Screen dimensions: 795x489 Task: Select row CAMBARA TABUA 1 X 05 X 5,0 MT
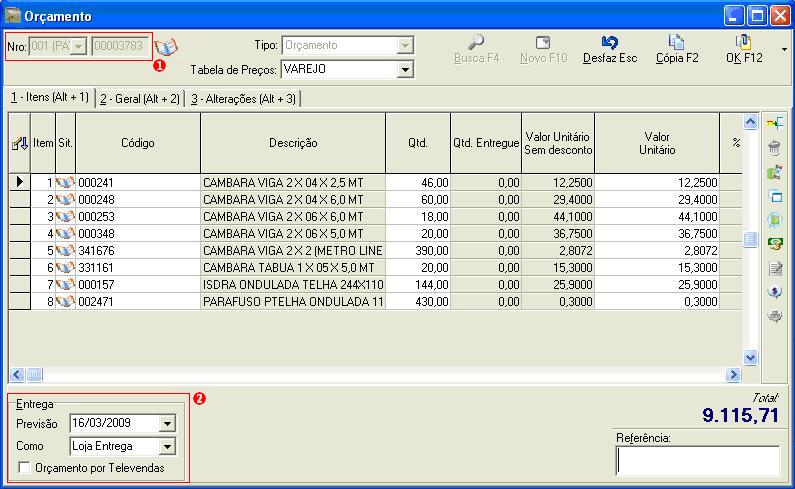pos(293,267)
